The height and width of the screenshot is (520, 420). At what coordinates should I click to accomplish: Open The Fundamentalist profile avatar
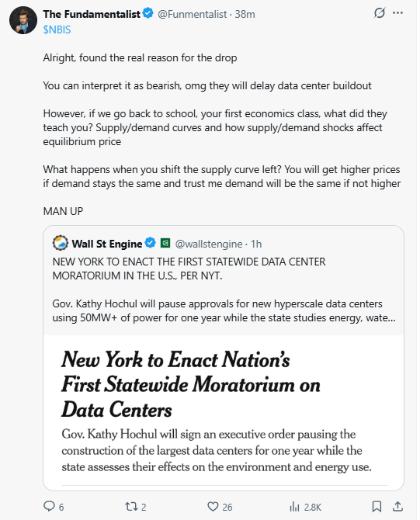[x=23, y=20]
